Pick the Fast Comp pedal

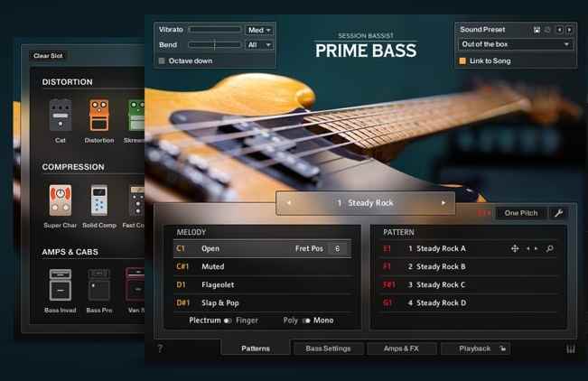point(137,200)
